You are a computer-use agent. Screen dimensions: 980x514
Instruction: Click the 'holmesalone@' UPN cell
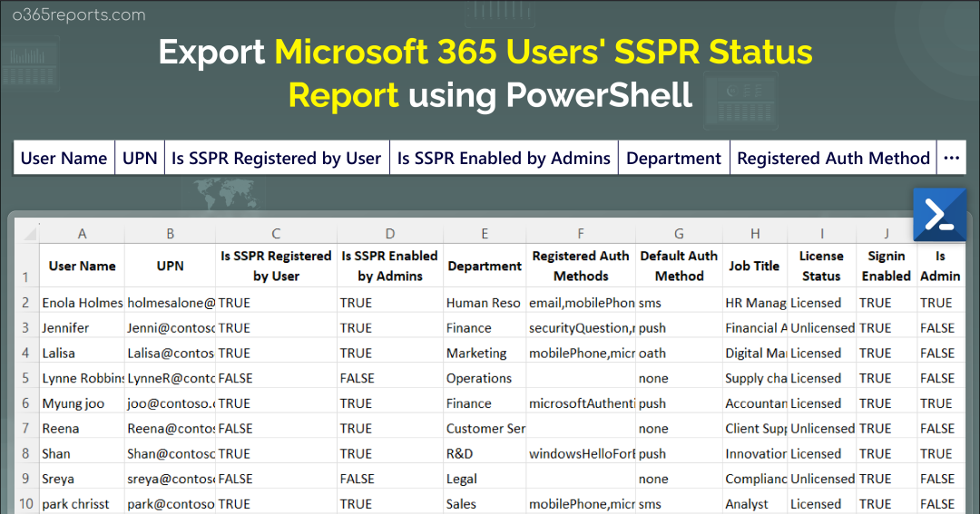tap(170, 303)
